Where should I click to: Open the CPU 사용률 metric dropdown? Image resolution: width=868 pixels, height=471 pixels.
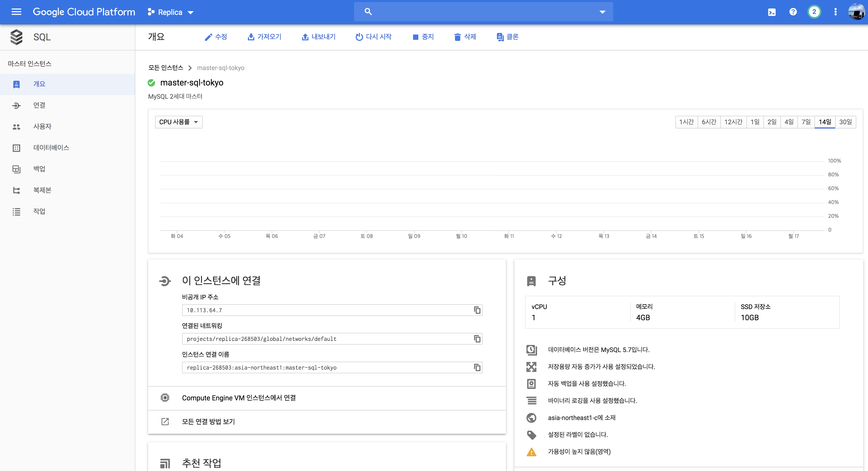pyautogui.click(x=179, y=122)
